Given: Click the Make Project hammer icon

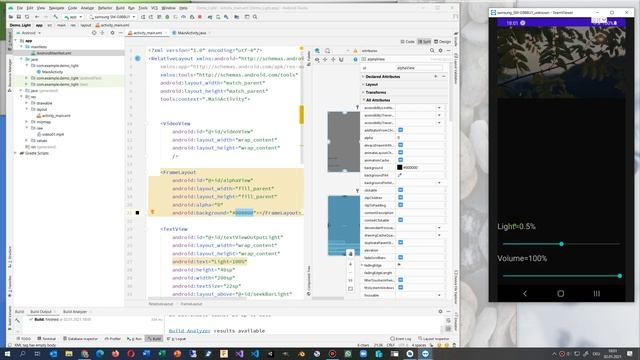Looking at the screenshot, I should (x=56, y=17).
